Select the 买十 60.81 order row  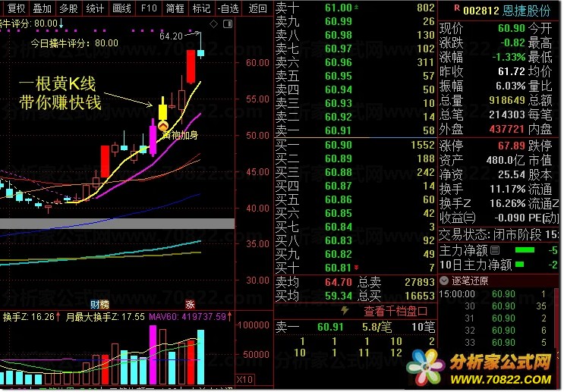click(x=355, y=268)
